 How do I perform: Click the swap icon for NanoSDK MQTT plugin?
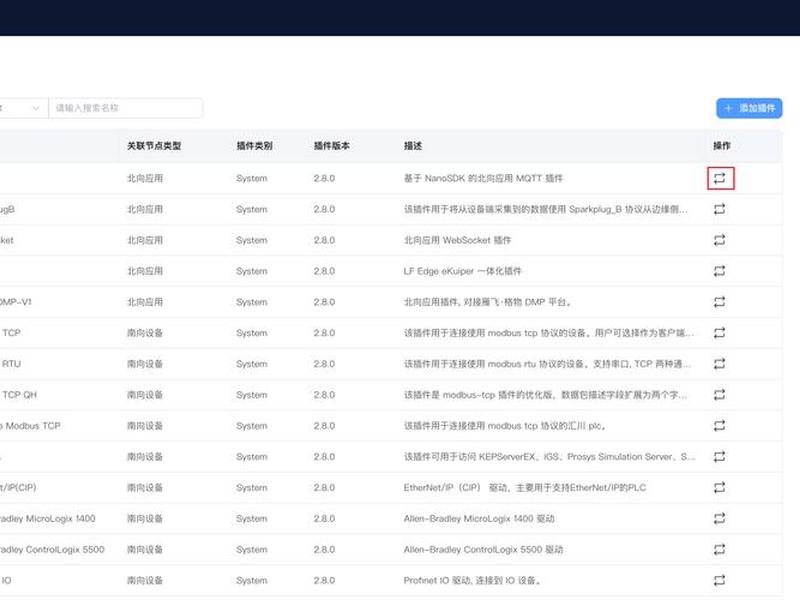tap(719, 178)
